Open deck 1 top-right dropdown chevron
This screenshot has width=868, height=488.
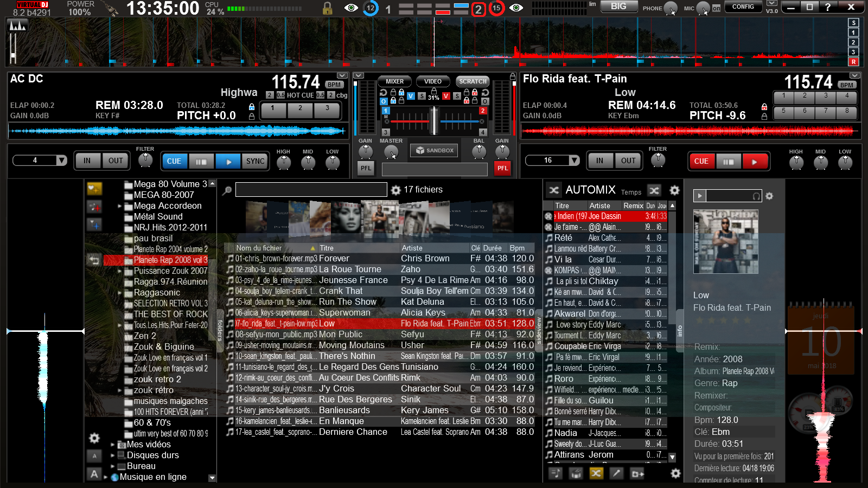(342, 75)
